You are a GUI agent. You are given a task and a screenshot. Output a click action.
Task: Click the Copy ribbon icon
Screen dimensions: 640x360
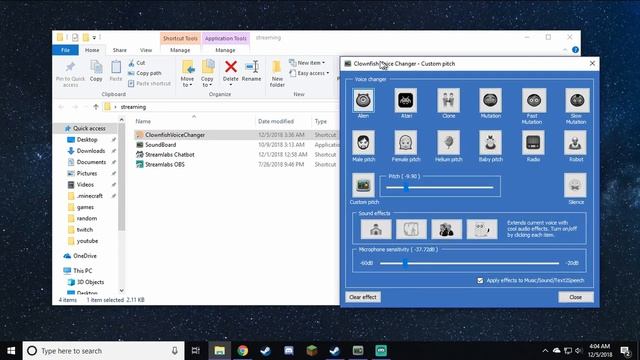(96, 71)
